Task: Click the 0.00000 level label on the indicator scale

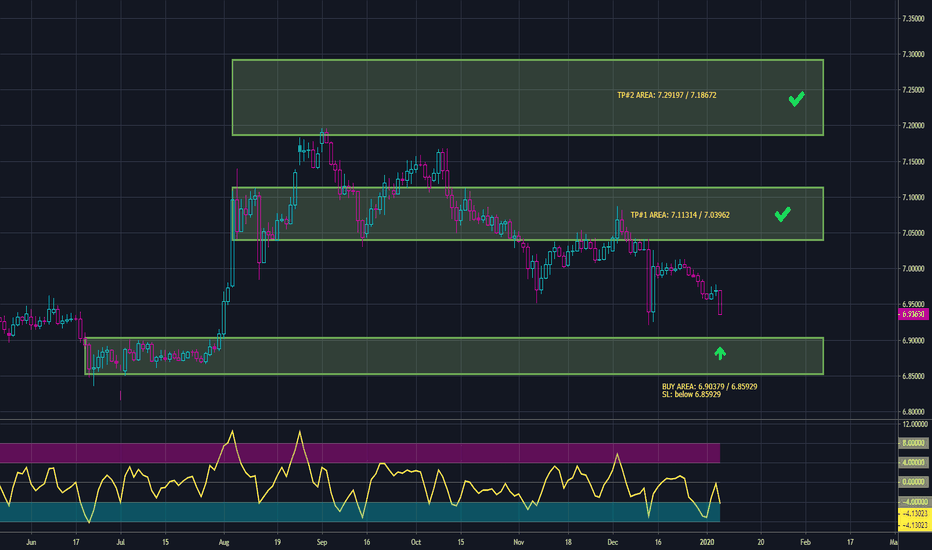Action: [915, 482]
